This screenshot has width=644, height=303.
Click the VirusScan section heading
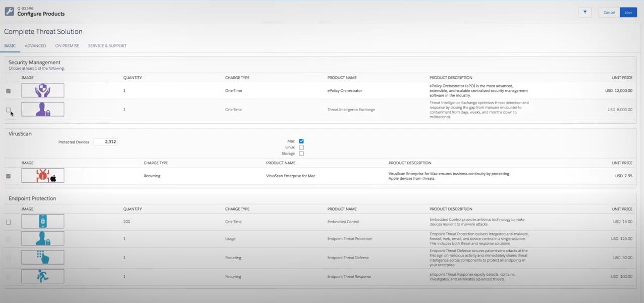point(20,134)
